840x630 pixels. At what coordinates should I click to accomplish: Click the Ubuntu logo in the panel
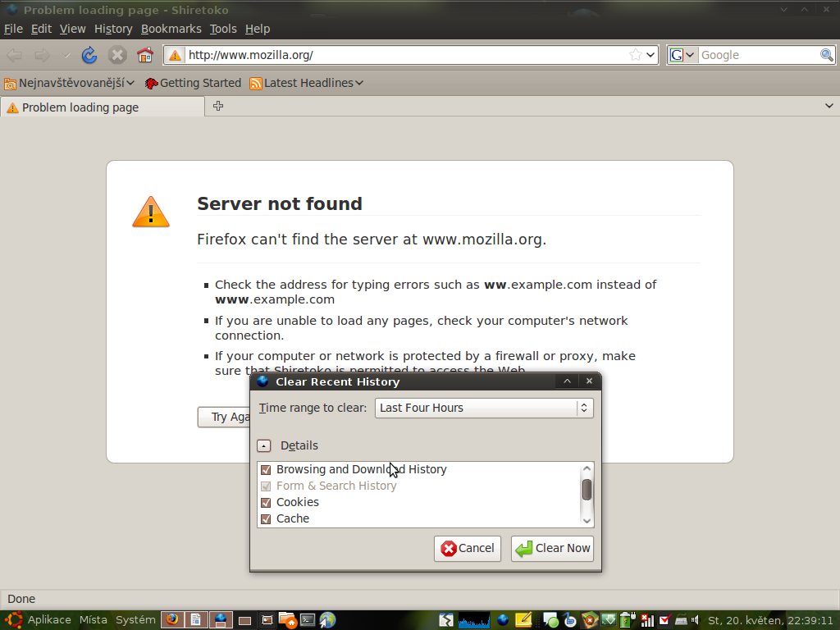point(13,620)
